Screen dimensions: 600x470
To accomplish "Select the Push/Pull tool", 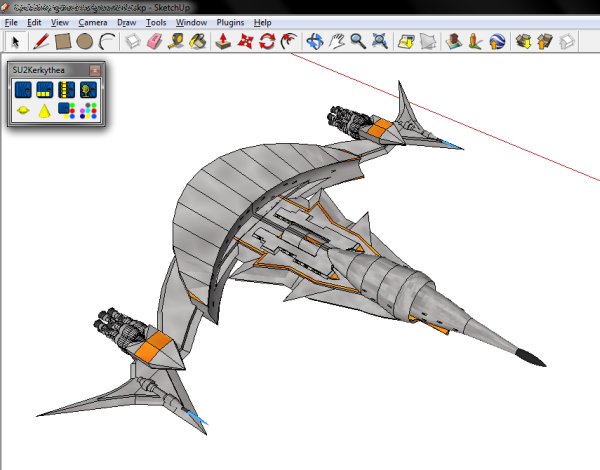I will [x=223, y=41].
